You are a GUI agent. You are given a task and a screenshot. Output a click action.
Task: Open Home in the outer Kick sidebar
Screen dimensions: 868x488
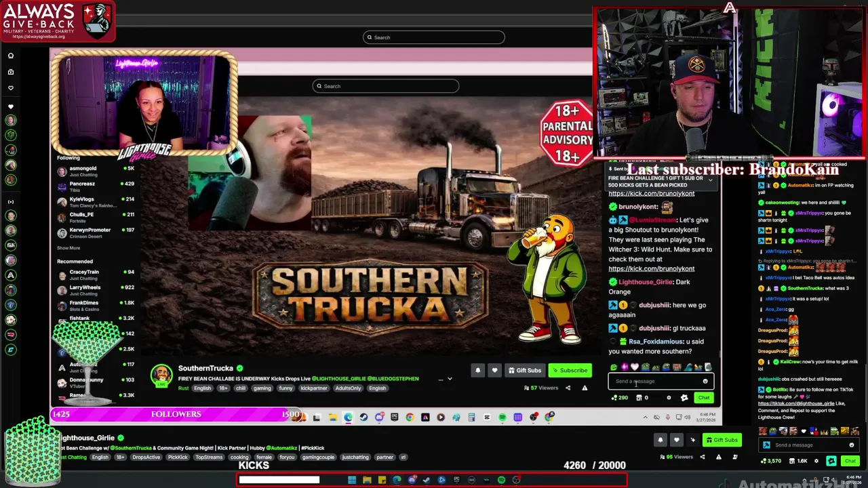[11, 56]
